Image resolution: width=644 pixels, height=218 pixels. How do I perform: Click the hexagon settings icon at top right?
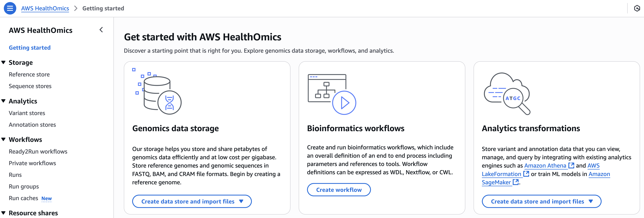pos(637,8)
